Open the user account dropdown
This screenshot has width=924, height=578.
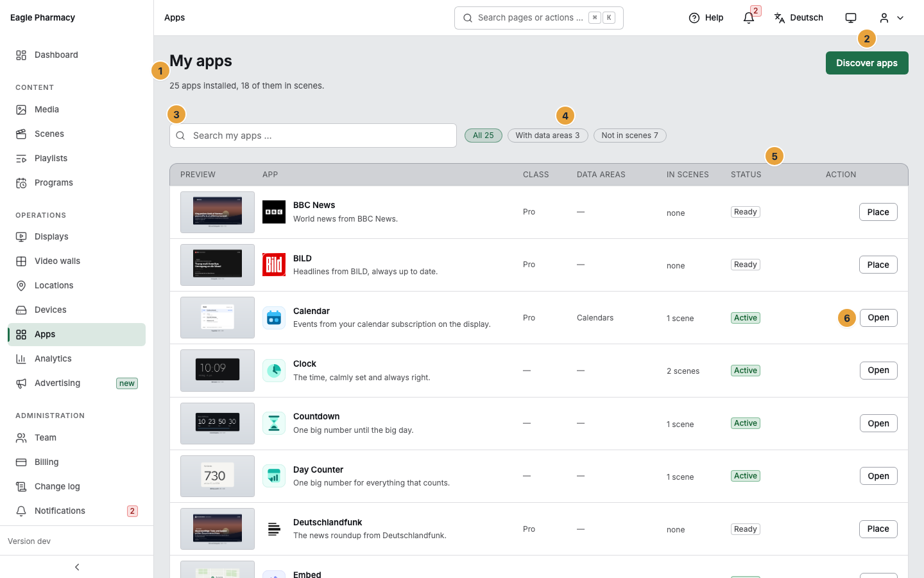(x=891, y=18)
